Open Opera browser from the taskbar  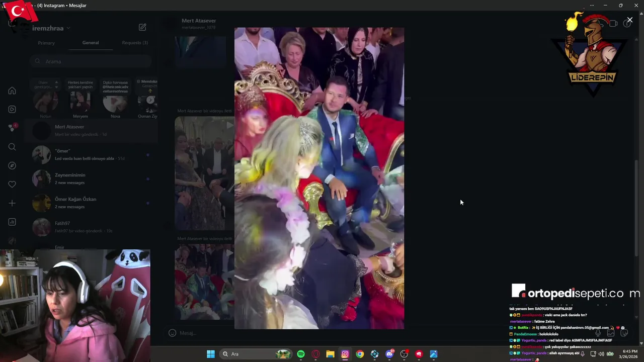coord(315,354)
